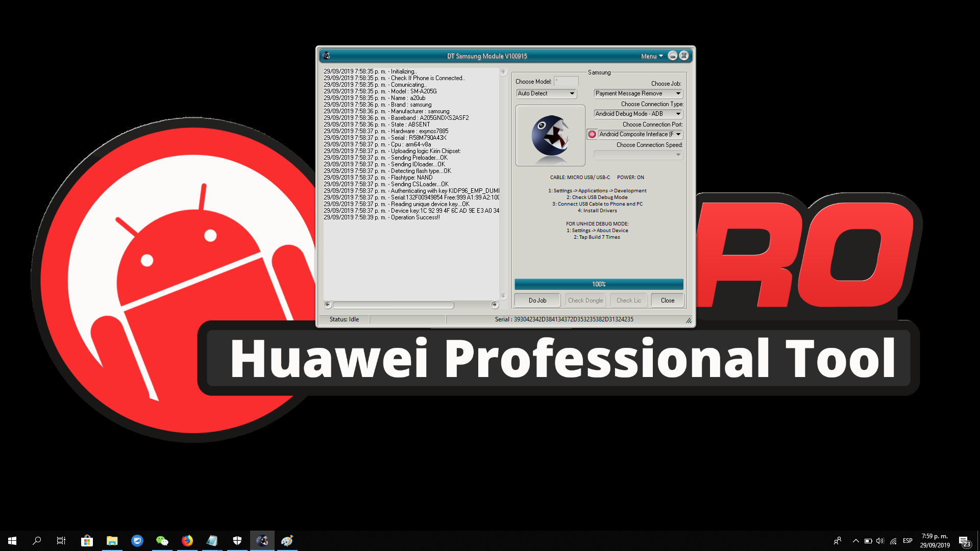The height and width of the screenshot is (551, 980).
Task: Click the battery status tray icon
Action: (x=868, y=541)
